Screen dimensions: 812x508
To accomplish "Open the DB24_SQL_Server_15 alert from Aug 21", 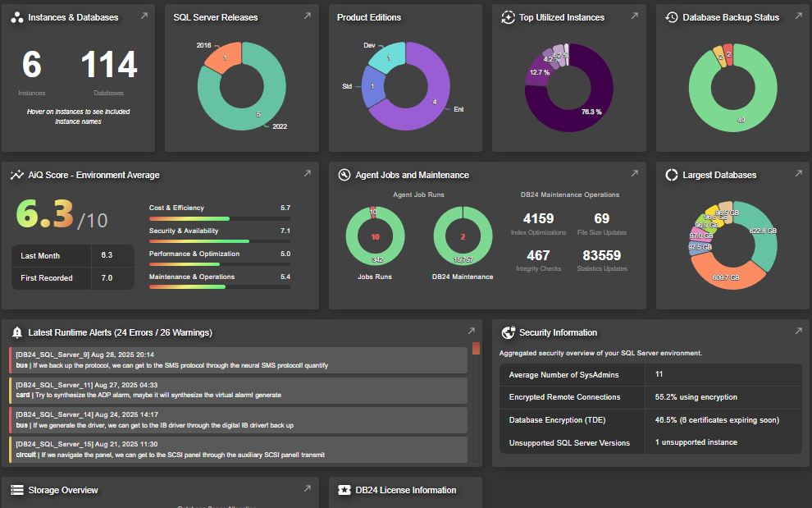I will [238, 450].
